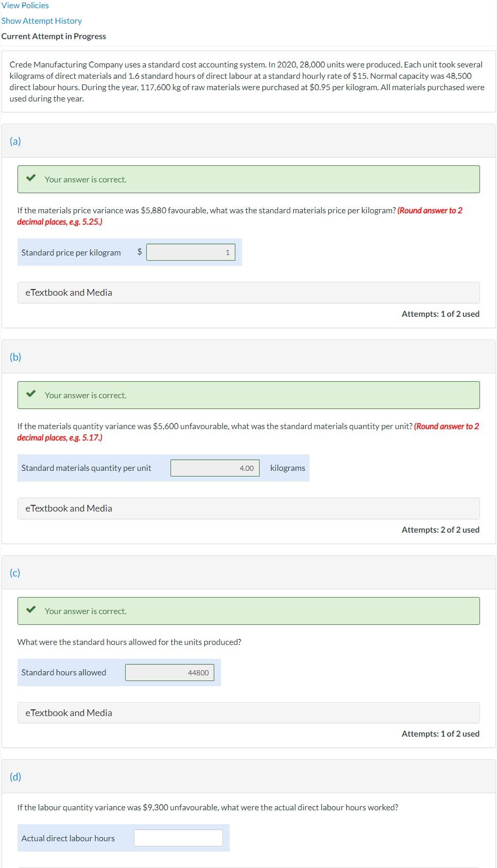Click the dollar sign beside the price input
This screenshot has width=497, height=868.
[139, 252]
